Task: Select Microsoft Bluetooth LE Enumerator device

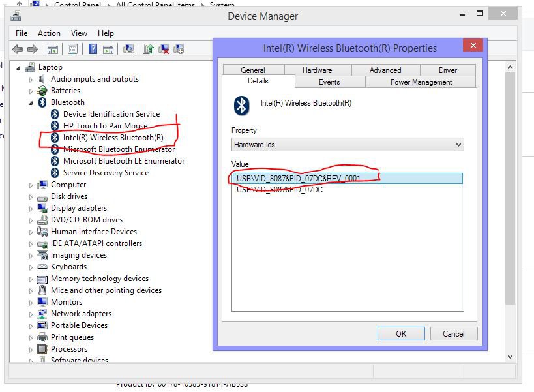Action: (x=123, y=161)
